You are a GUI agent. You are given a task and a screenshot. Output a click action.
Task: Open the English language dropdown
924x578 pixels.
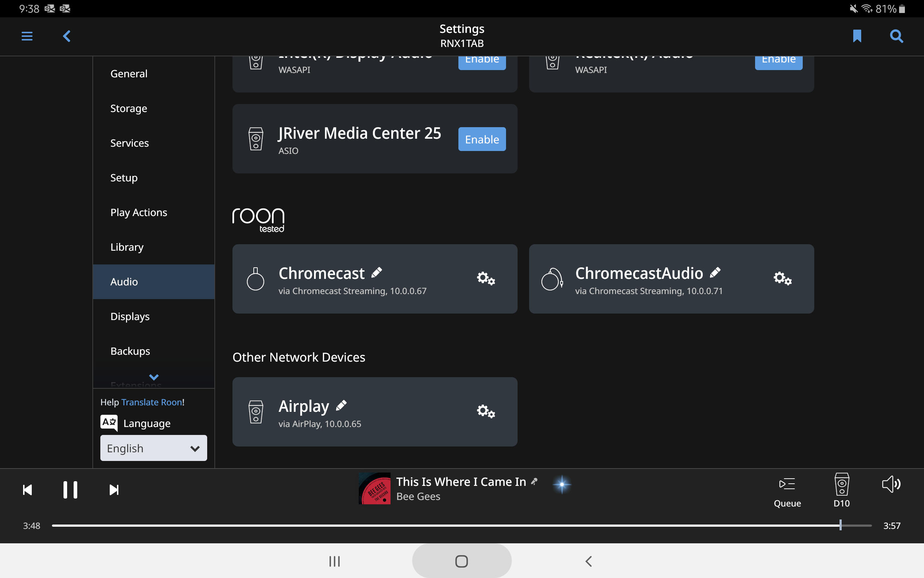(x=153, y=448)
